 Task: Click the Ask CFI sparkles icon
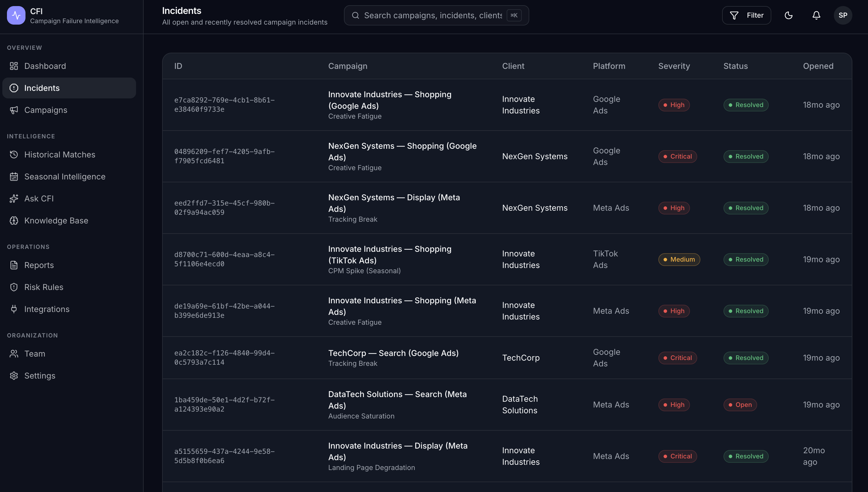coord(14,198)
